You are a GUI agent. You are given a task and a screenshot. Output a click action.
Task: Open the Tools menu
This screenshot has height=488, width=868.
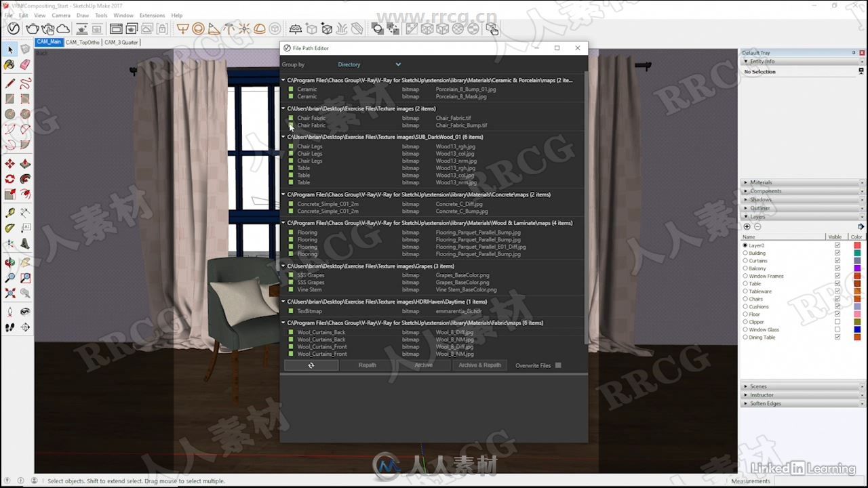[101, 15]
